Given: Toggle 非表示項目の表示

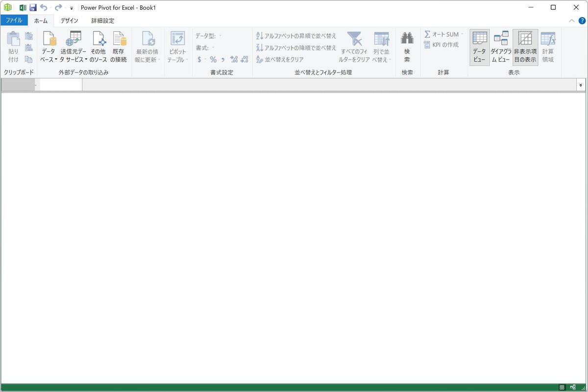Looking at the screenshot, I should click(x=525, y=47).
